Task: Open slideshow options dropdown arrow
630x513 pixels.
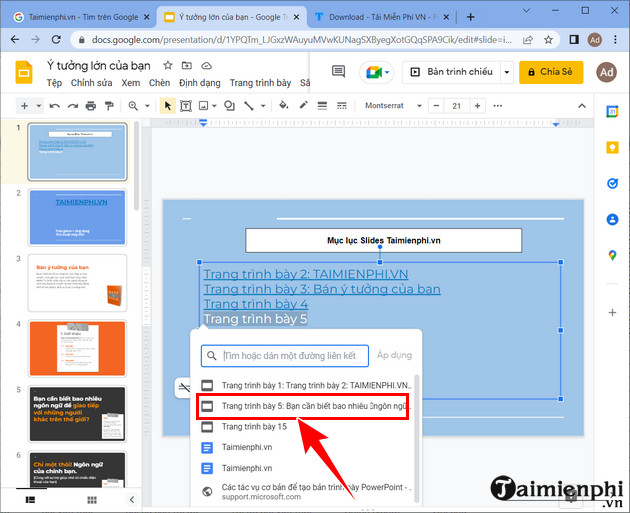Action: coord(507,72)
